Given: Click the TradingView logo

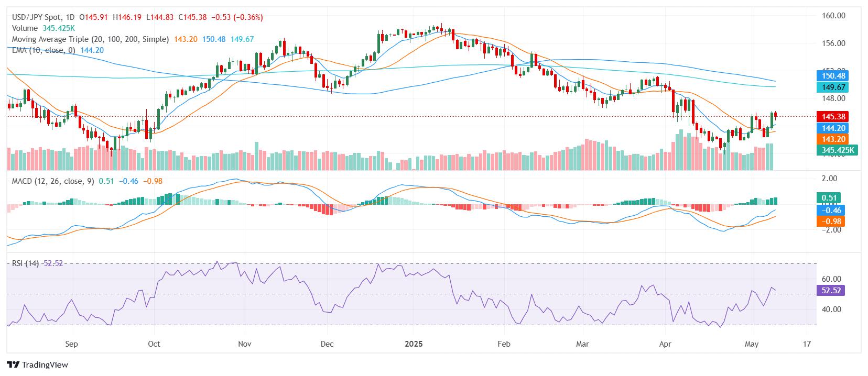Looking at the screenshot, I should point(37,364).
